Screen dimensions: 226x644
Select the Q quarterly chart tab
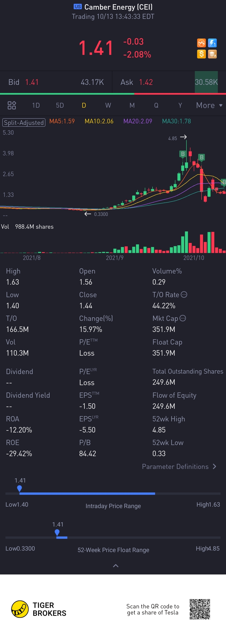(156, 105)
